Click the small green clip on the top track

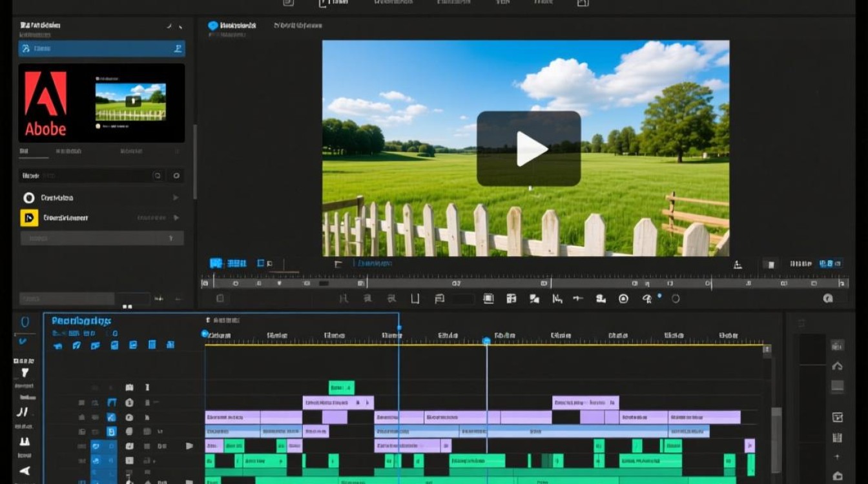pyautogui.click(x=341, y=387)
